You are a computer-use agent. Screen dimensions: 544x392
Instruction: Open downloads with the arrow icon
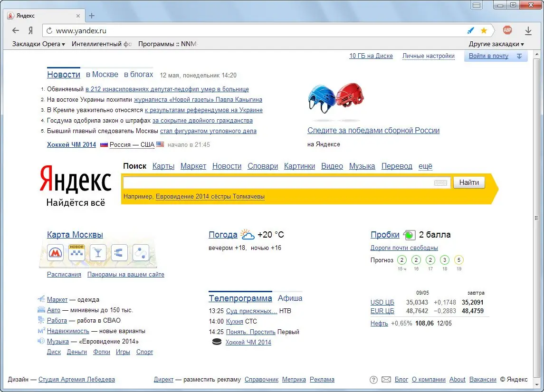[528, 30]
